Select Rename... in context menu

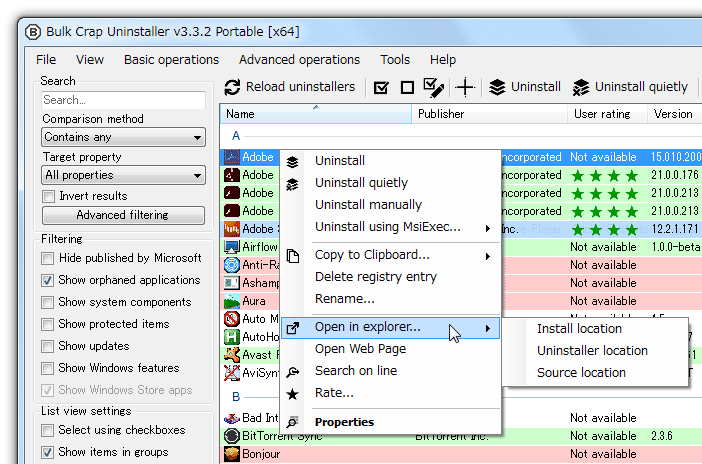tap(390, 299)
